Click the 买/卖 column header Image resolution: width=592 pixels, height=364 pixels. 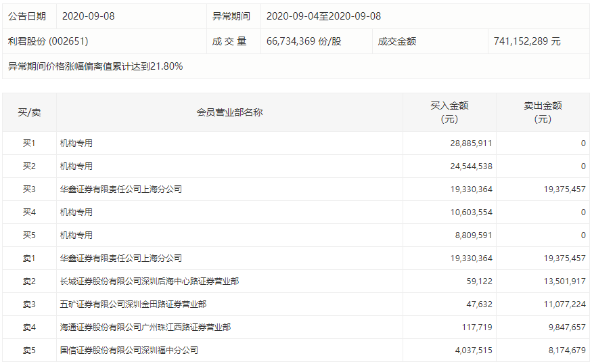coord(29,112)
